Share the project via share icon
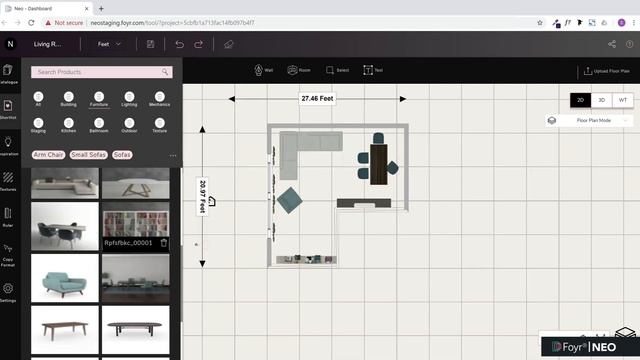640x360 pixels. [x=612, y=44]
